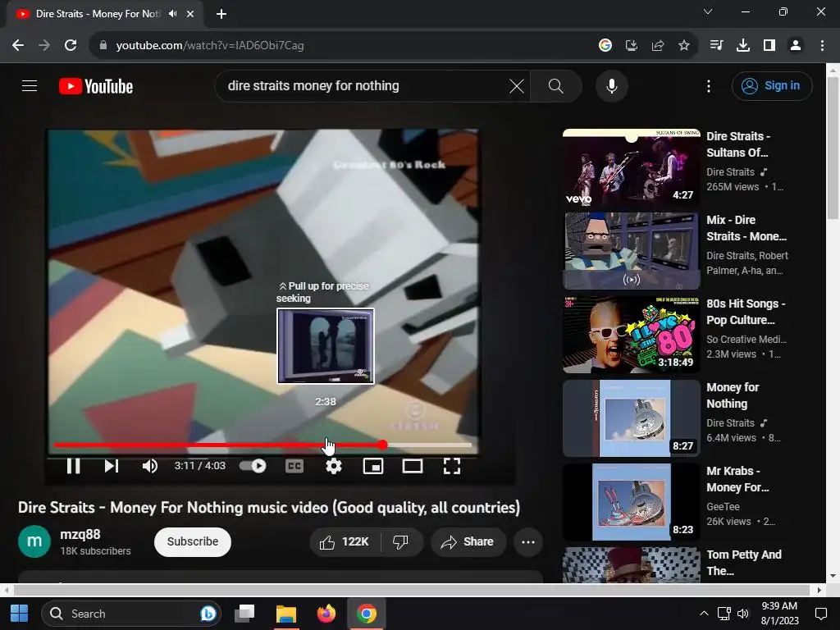Launch Firefox from taskbar
Screen dimensions: 840x630
(x=326, y=614)
